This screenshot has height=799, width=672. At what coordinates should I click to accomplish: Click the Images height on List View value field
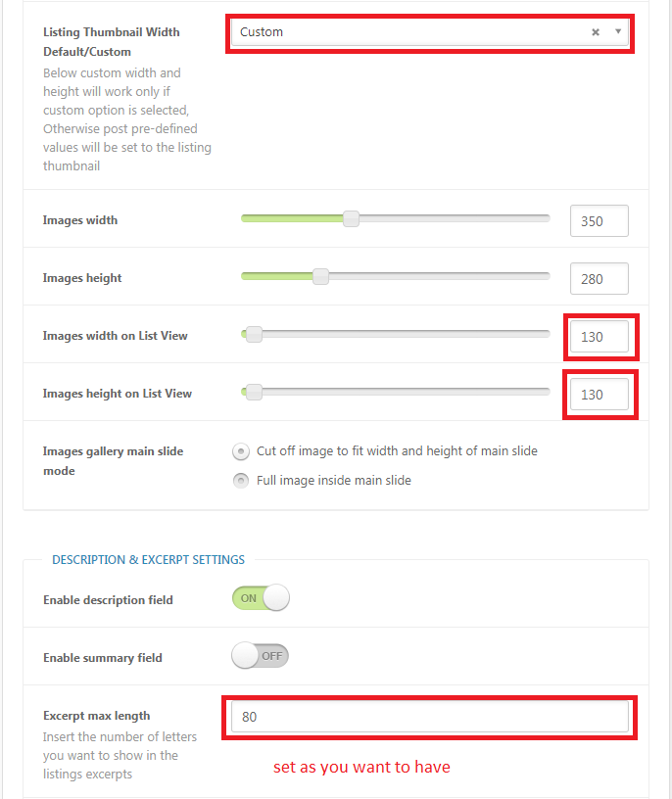[600, 394]
